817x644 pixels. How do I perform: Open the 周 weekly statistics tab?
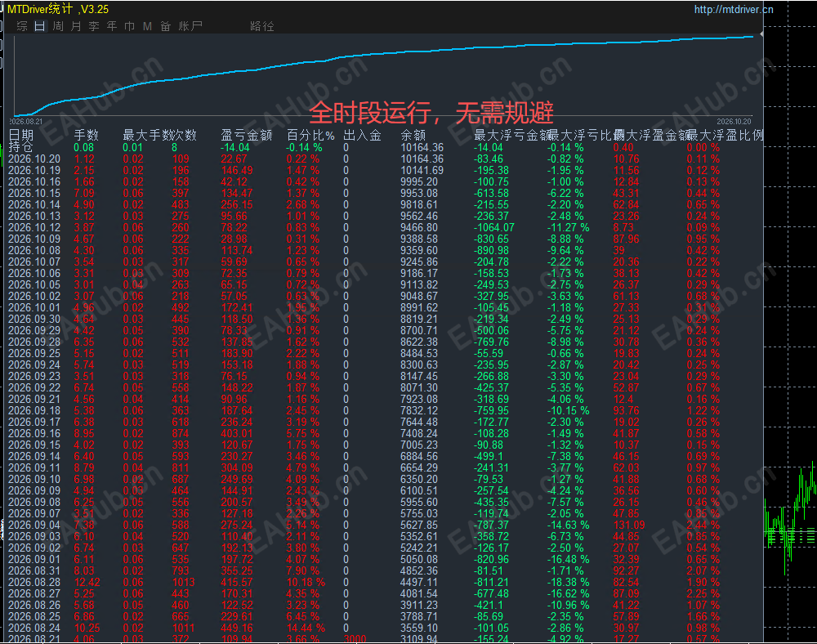[58, 26]
